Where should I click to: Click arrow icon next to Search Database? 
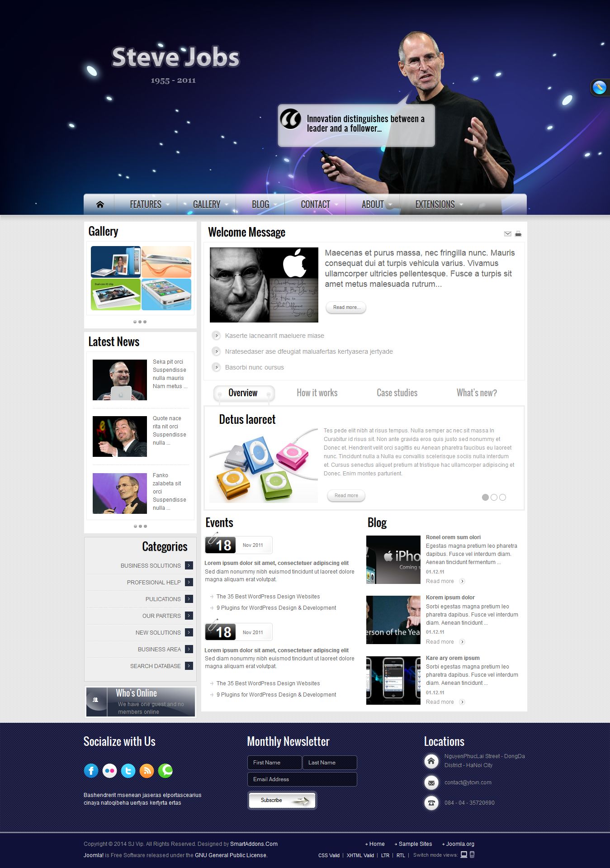pyautogui.click(x=189, y=666)
